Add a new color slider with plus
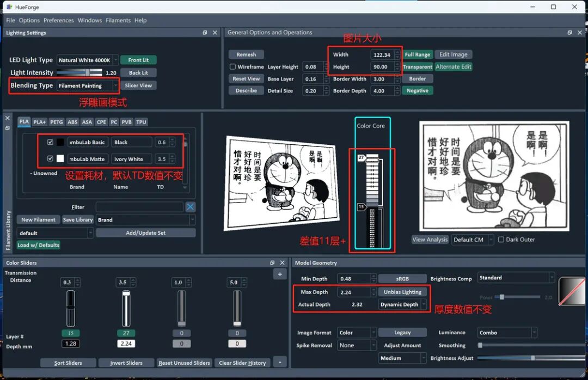Viewport: 588px width, 380px height. (x=280, y=274)
